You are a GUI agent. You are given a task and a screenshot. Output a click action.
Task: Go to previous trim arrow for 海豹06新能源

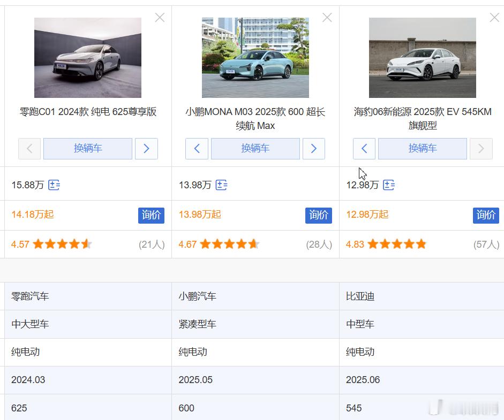[x=364, y=148]
